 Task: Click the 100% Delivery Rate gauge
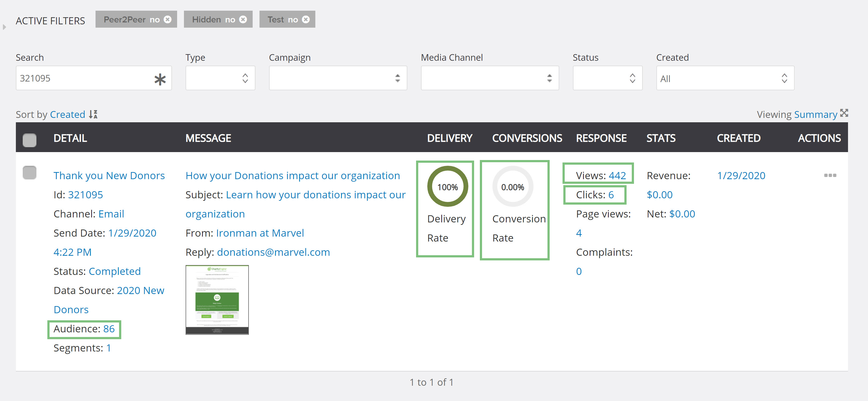click(448, 187)
